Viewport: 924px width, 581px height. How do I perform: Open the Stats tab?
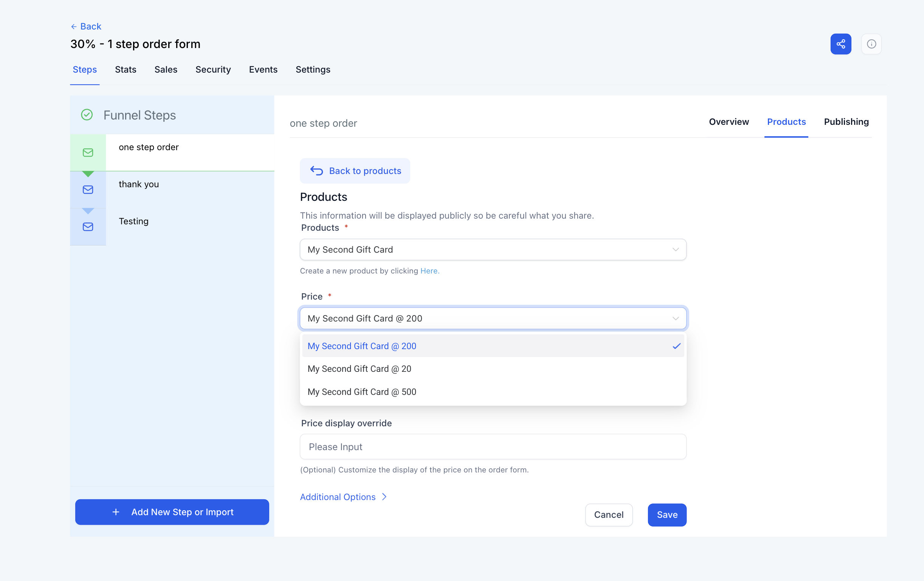pos(126,70)
